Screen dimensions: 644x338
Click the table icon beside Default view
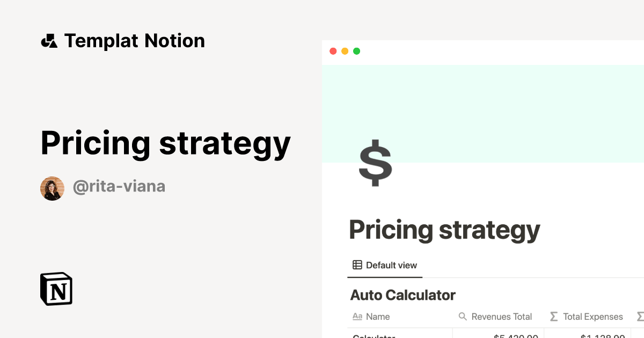356,265
